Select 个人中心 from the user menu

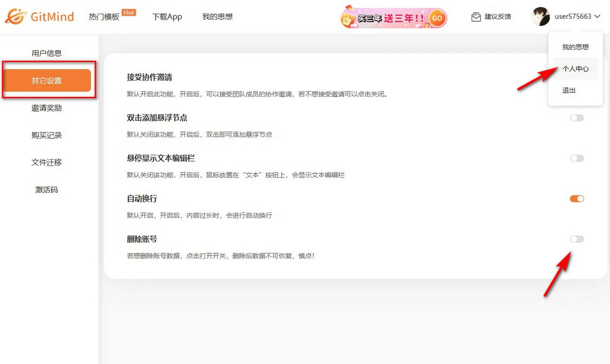575,69
